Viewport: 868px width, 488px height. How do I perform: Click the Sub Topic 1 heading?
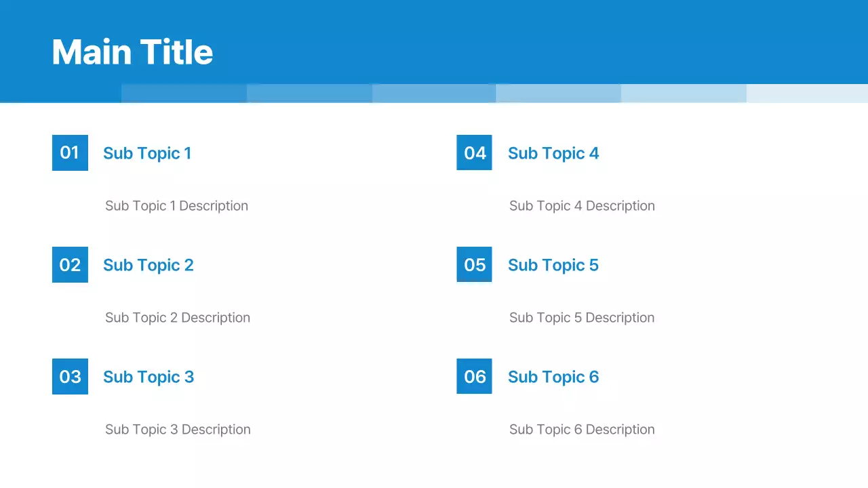[147, 153]
